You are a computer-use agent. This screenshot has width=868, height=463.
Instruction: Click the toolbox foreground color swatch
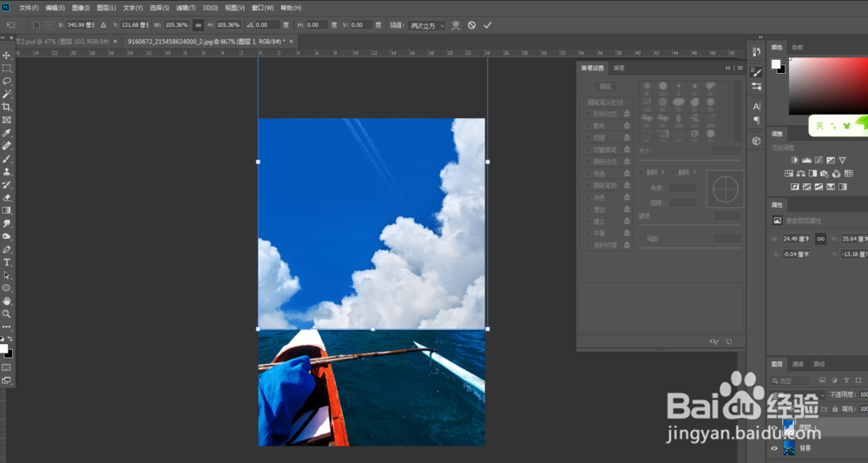pos(3,348)
